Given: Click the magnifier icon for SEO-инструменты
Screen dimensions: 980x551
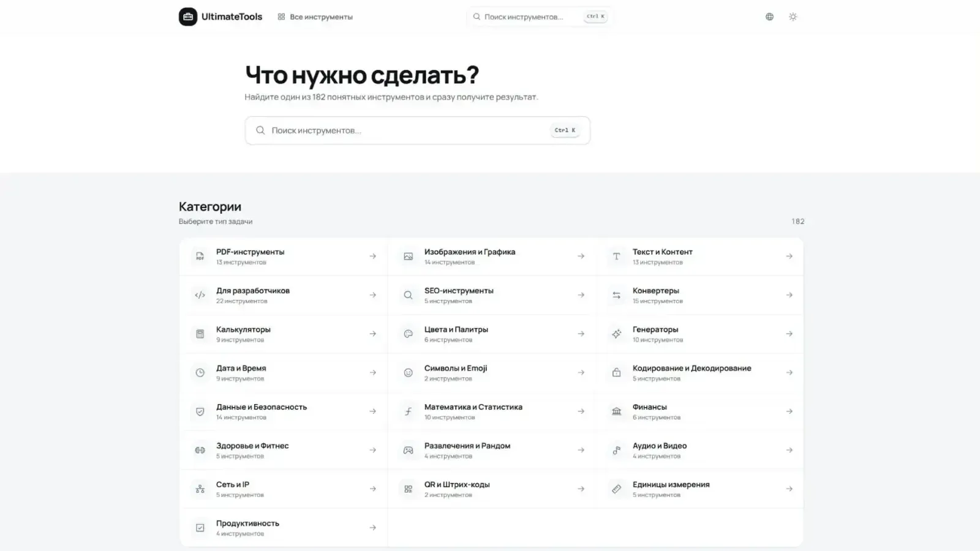Looking at the screenshot, I should [408, 295].
